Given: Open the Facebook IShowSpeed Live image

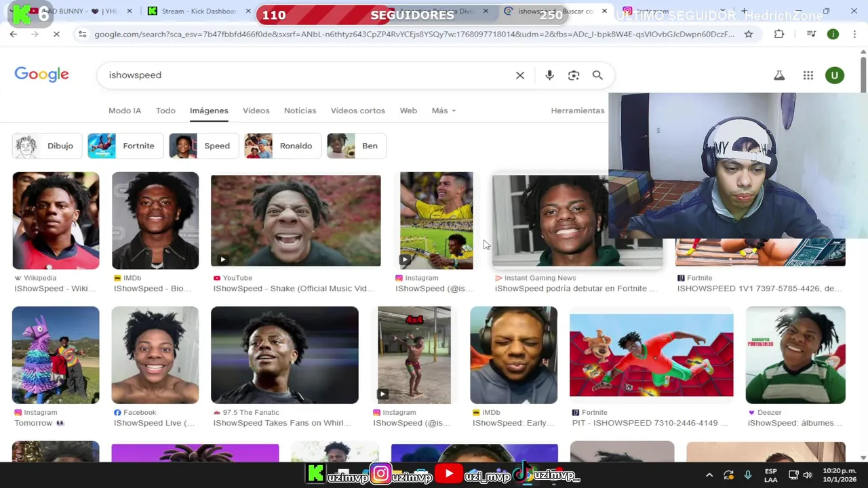Looking at the screenshot, I should (155, 355).
